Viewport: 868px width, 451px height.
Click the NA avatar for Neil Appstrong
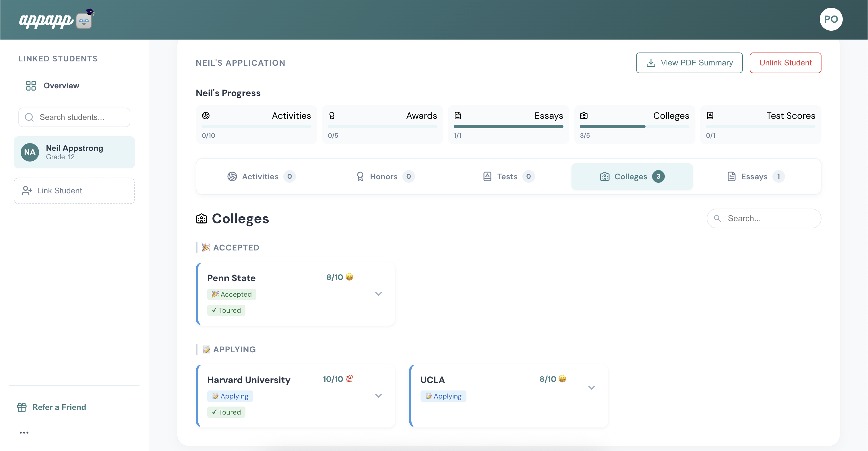[30, 152]
